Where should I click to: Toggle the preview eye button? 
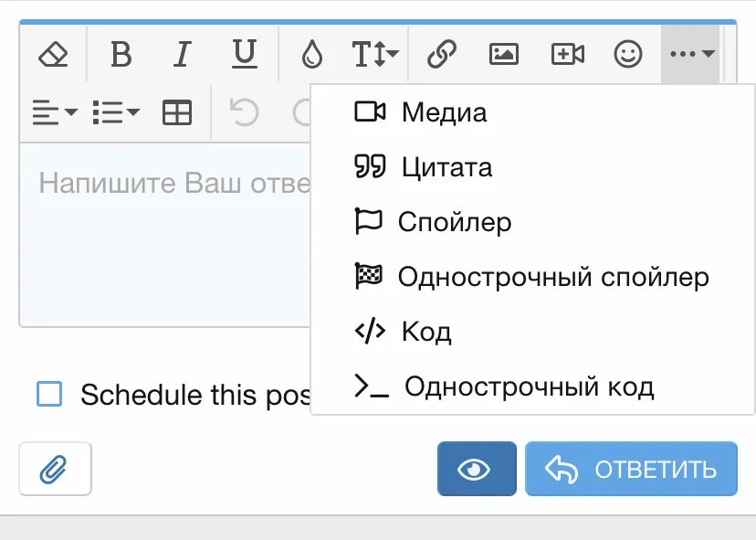pos(476,468)
